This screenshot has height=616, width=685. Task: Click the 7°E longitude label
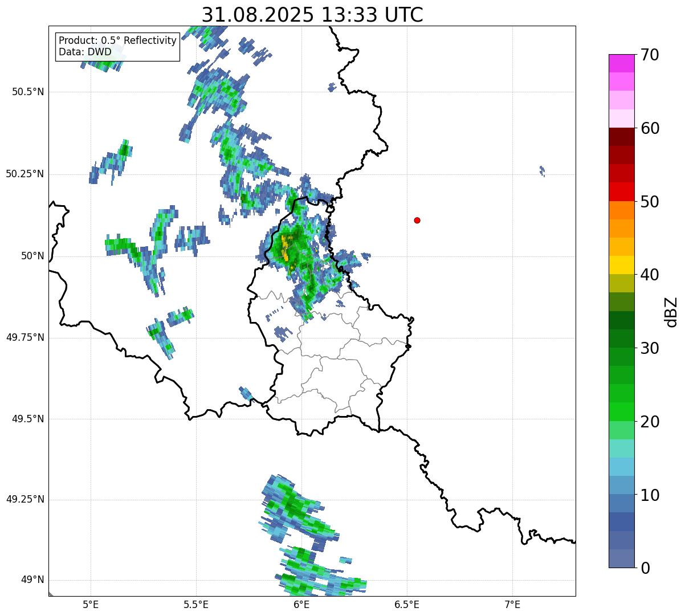pos(512,605)
